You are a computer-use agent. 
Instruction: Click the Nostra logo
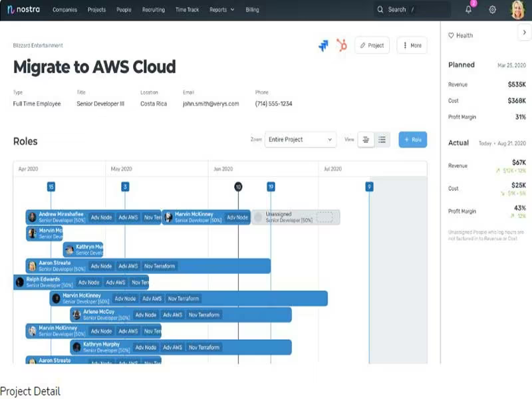tap(23, 9)
